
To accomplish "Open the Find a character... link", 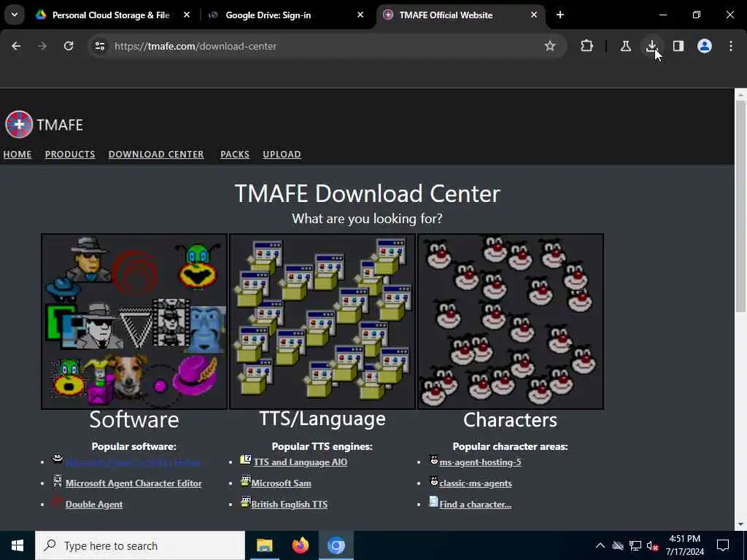I will tap(476, 505).
